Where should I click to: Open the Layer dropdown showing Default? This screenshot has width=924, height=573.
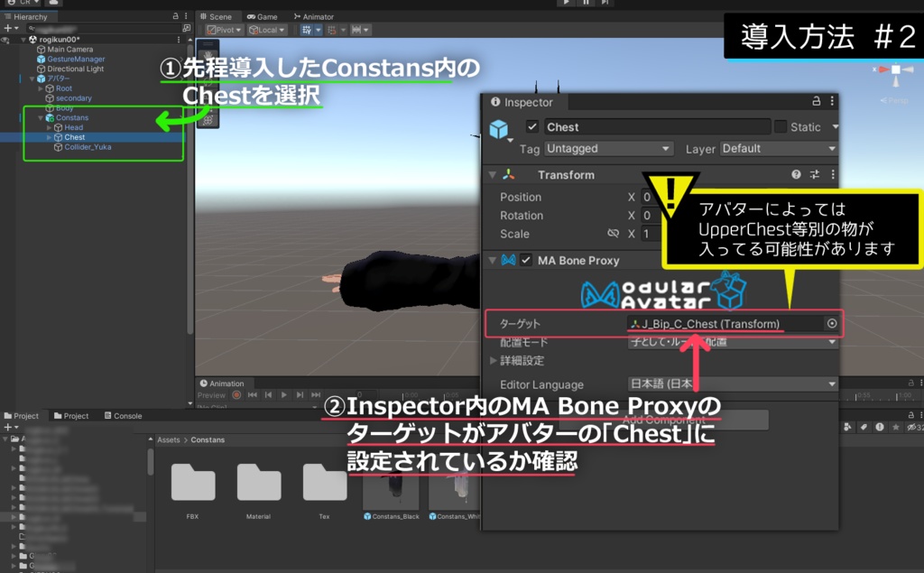[x=779, y=149]
